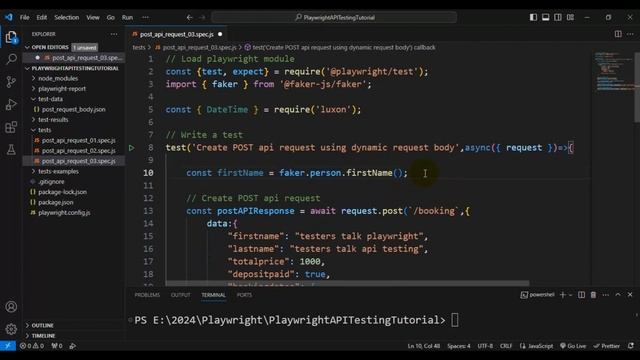Open the View menu
This screenshot has height=360, width=640.
tap(93, 18)
